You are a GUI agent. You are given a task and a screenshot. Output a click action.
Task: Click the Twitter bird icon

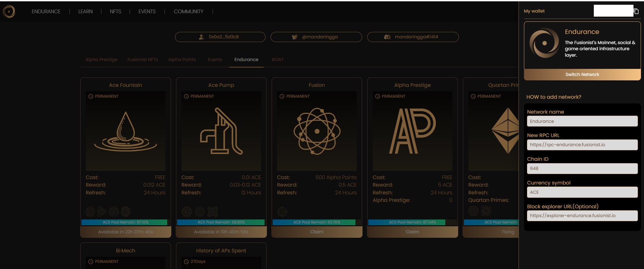[x=295, y=37]
